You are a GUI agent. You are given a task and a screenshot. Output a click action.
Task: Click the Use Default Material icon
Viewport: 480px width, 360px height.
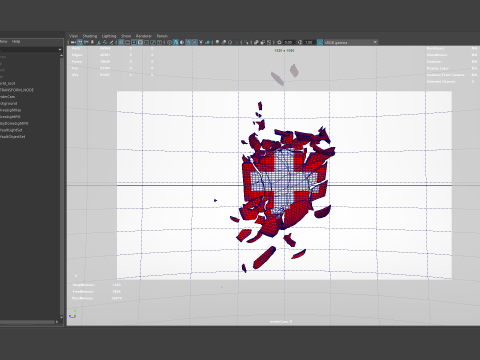(182, 42)
